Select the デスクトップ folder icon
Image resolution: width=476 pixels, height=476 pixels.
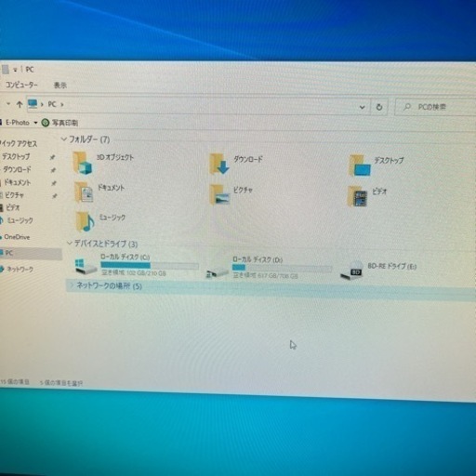pyautogui.click(x=360, y=165)
